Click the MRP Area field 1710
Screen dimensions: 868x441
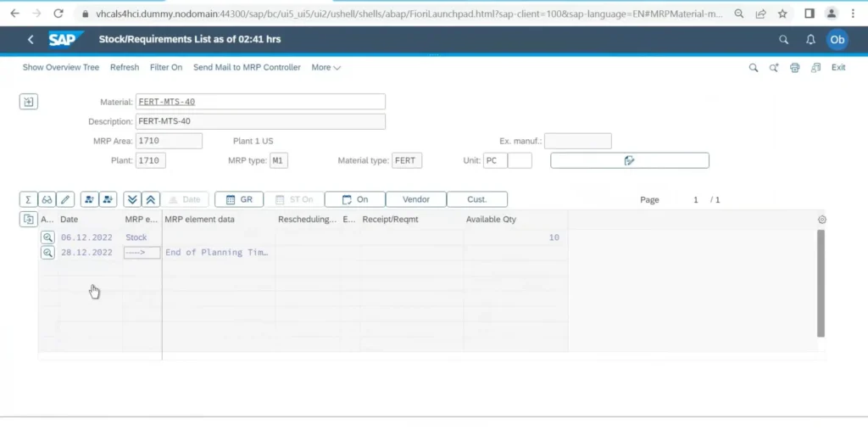click(x=169, y=141)
